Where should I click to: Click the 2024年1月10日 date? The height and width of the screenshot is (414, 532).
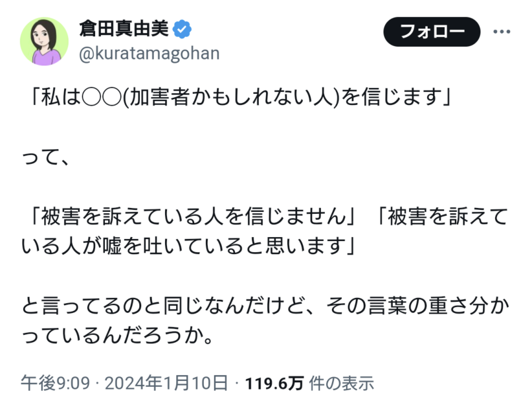pyautogui.click(x=166, y=383)
